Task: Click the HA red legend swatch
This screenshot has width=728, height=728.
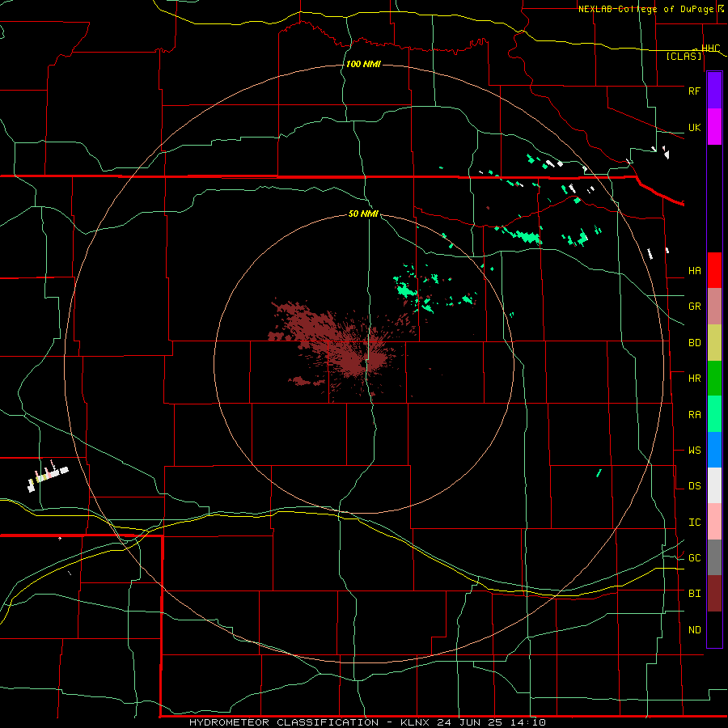Action: pyautogui.click(x=714, y=270)
